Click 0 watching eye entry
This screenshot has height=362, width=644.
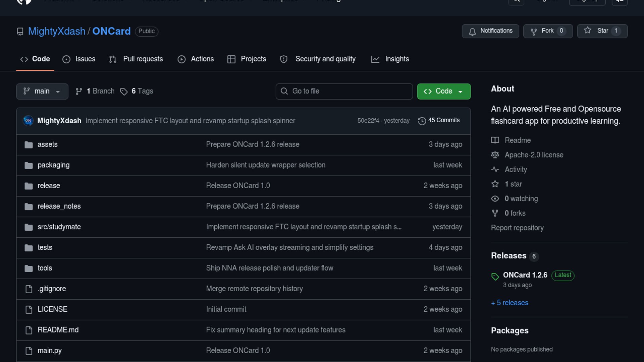(521, 198)
